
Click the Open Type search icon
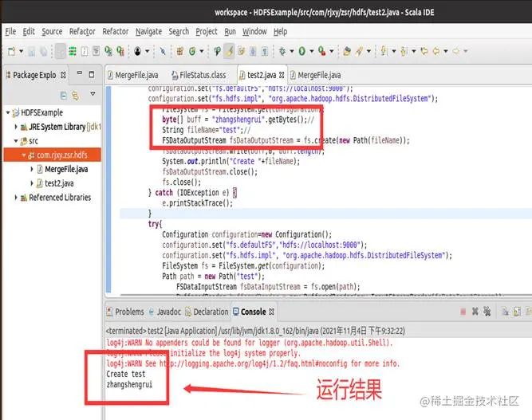217,51
